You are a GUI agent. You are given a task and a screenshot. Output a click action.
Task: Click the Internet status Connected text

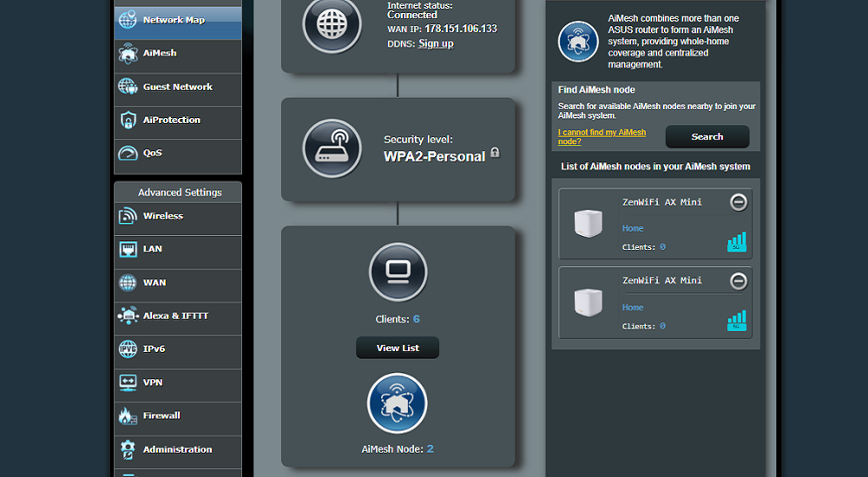pyautogui.click(x=411, y=15)
